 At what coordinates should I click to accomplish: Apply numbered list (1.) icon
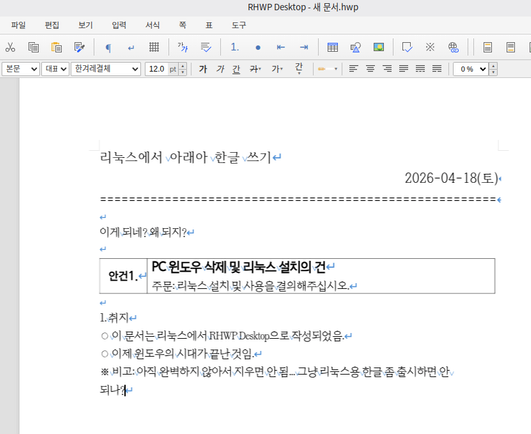pyautogui.click(x=235, y=47)
